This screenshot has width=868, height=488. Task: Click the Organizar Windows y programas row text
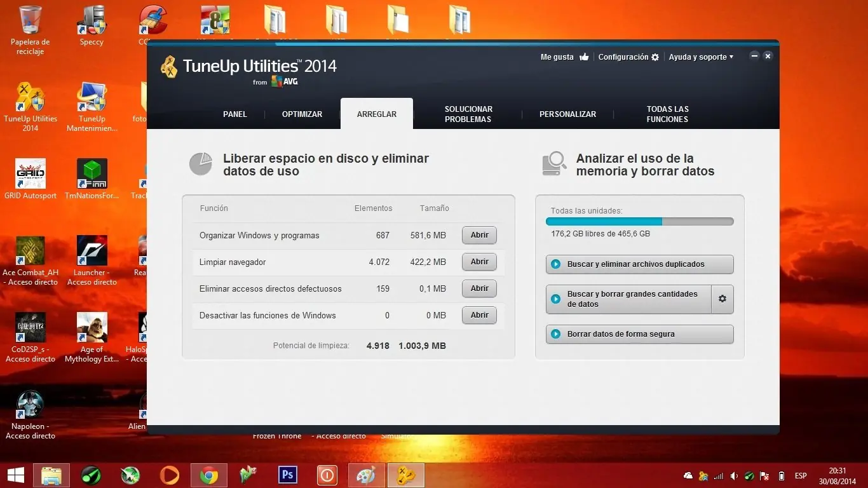pyautogui.click(x=259, y=236)
